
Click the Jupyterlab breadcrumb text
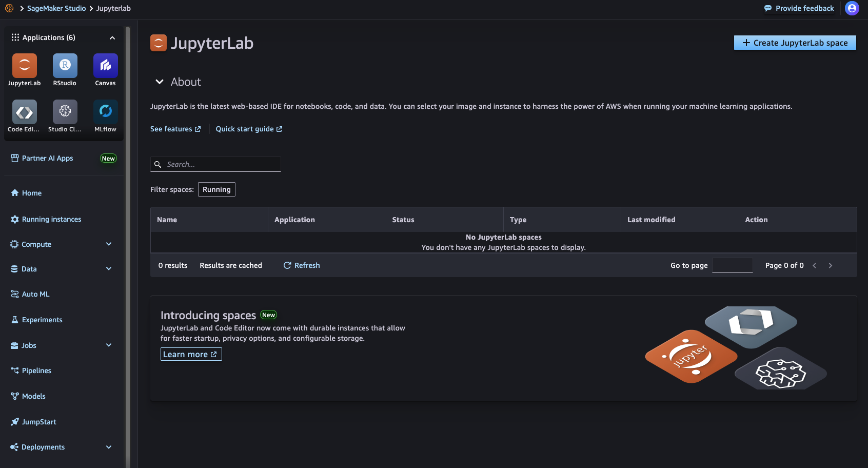click(113, 8)
